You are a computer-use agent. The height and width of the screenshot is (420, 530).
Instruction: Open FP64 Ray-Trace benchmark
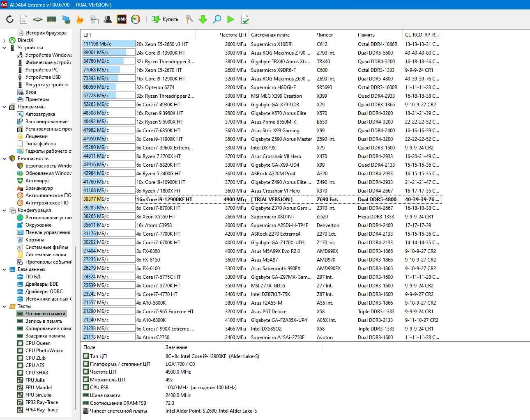41,410
